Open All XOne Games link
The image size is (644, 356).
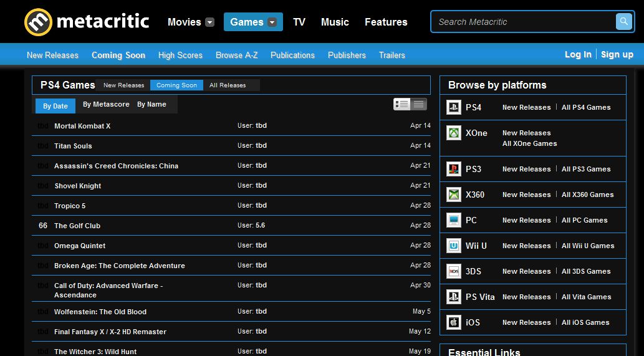tap(530, 143)
